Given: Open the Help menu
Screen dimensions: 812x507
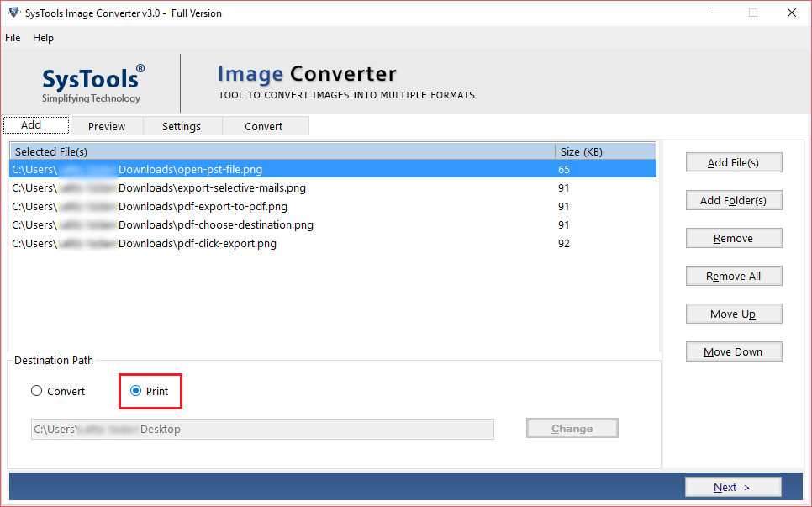Looking at the screenshot, I should (x=43, y=38).
